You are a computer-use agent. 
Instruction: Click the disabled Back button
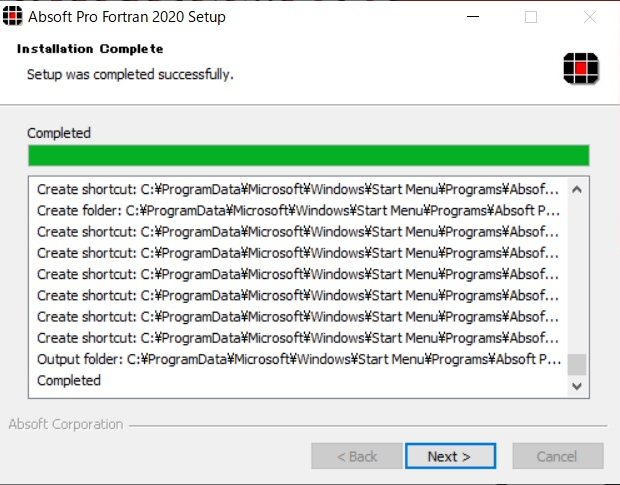click(357, 456)
